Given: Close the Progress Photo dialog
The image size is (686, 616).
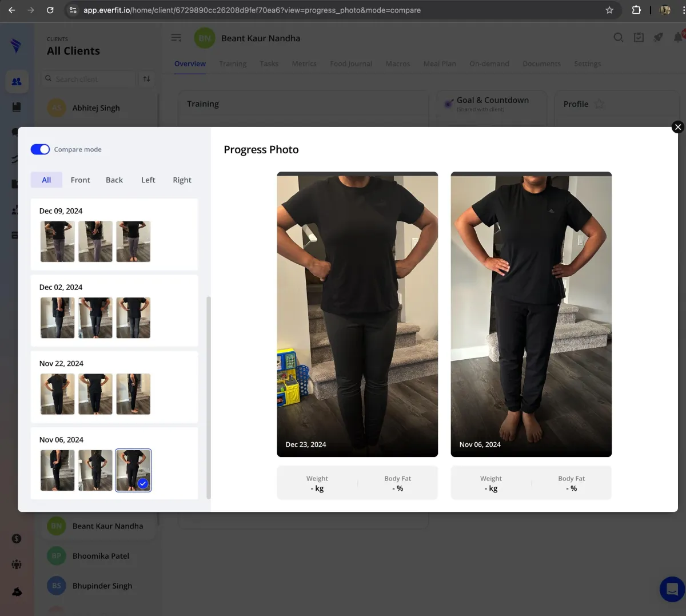Looking at the screenshot, I should [678, 127].
